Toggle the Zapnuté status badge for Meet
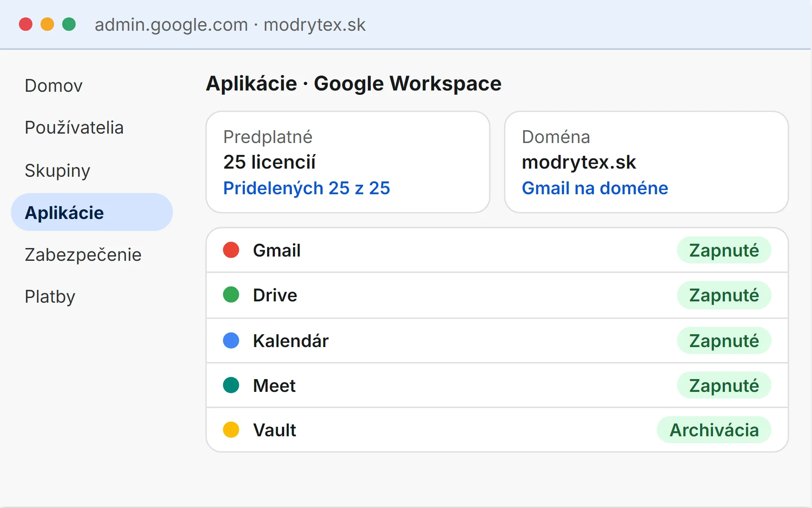The image size is (812, 508). (724, 385)
